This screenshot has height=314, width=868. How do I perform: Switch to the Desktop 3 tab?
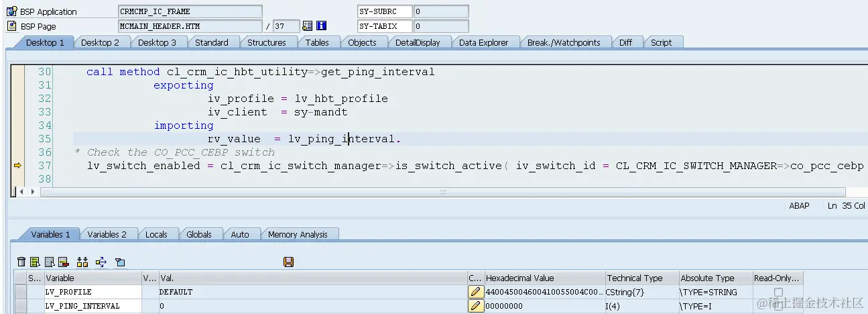click(157, 42)
